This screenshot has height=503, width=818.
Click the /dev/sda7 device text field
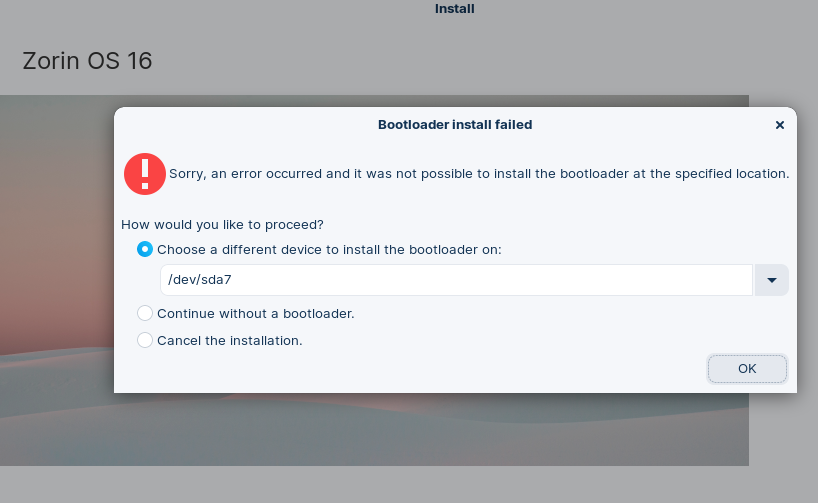[455, 280]
